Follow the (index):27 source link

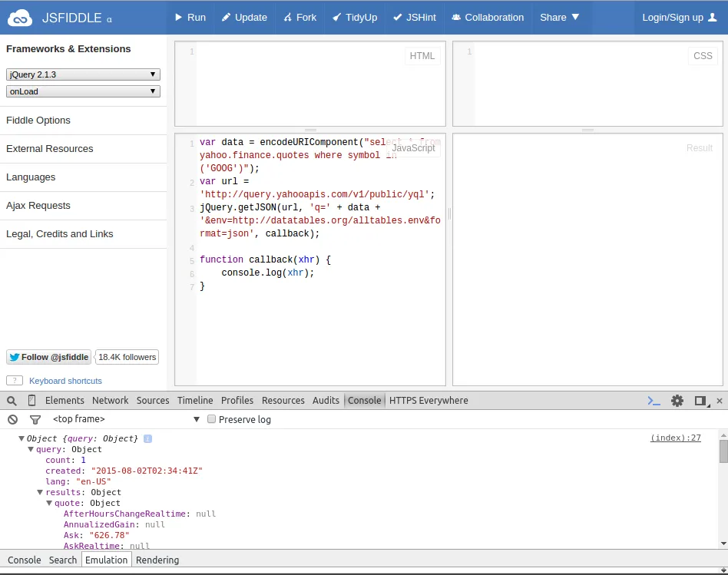675,438
